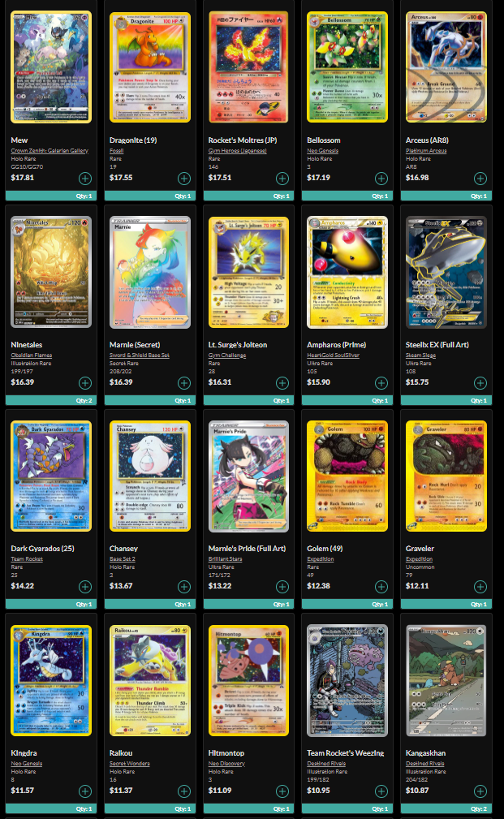
Task: Open the Dark Gyarados card thumbnail
Action: click(51, 476)
